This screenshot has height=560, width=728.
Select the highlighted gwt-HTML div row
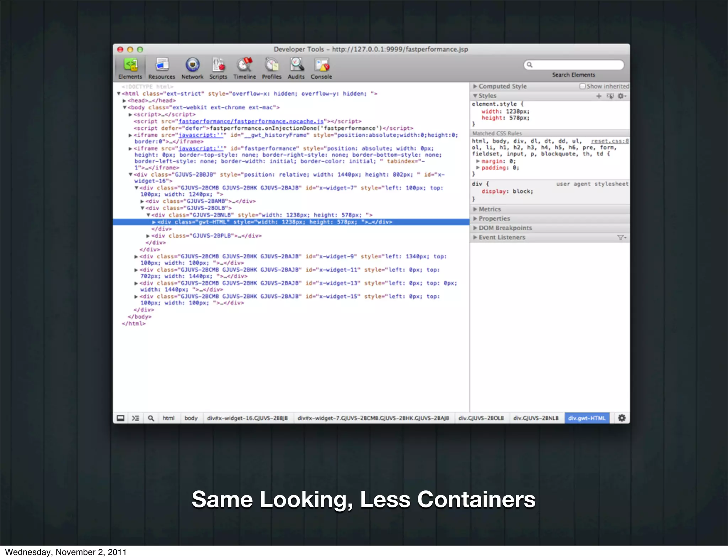click(291, 222)
